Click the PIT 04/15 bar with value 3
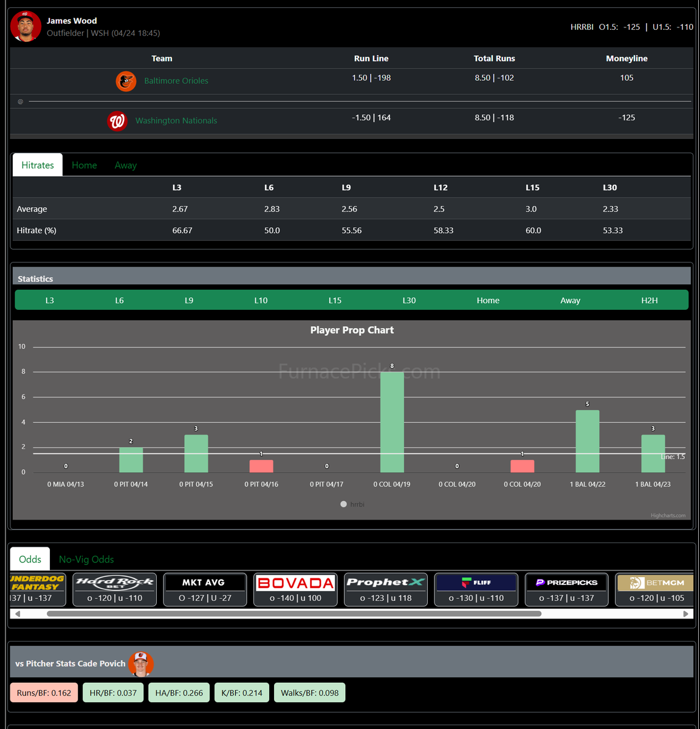This screenshot has height=729, width=700. point(196,453)
